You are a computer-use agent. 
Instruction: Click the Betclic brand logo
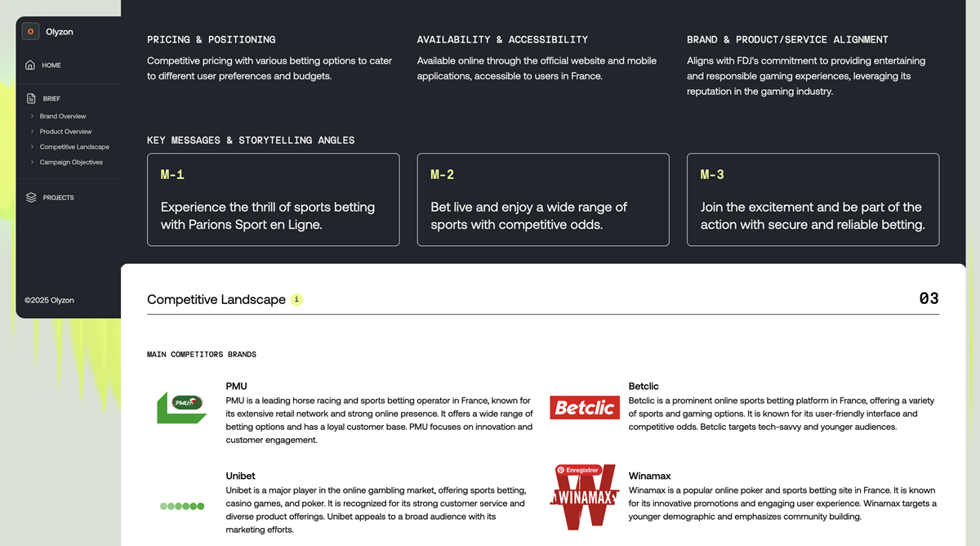coord(584,407)
